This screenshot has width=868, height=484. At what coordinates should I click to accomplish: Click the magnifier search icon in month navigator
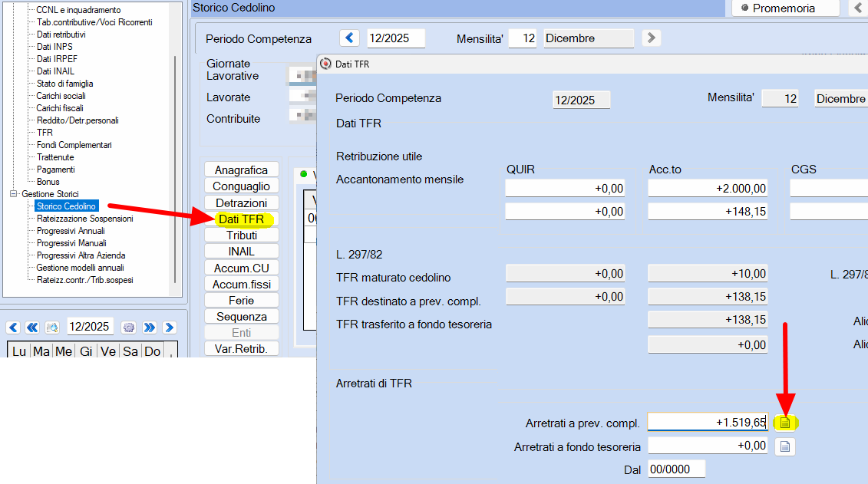[52, 328]
